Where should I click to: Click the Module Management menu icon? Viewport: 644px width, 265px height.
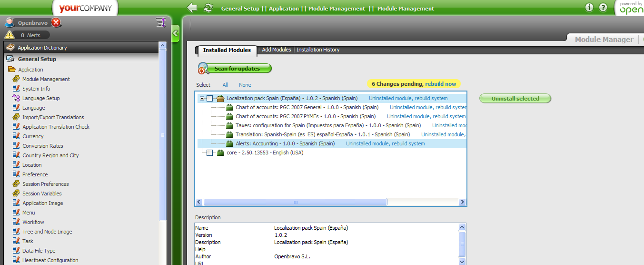tap(16, 79)
